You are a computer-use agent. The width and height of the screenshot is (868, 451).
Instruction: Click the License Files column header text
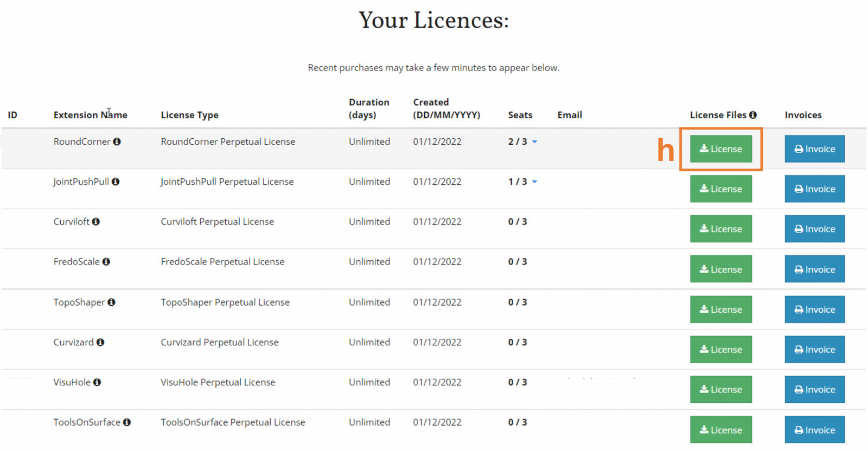coord(718,115)
